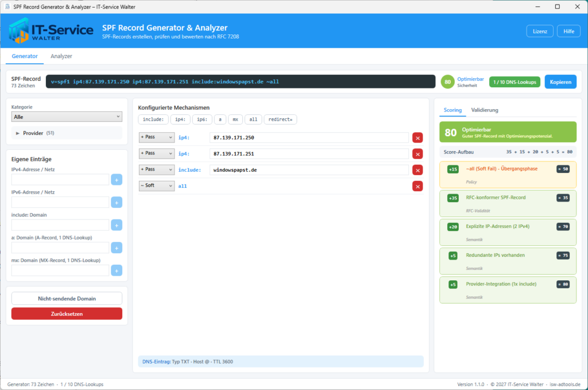Open the Kategorie dropdown
This screenshot has height=390, width=588.
pyautogui.click(x=67, y=117)
